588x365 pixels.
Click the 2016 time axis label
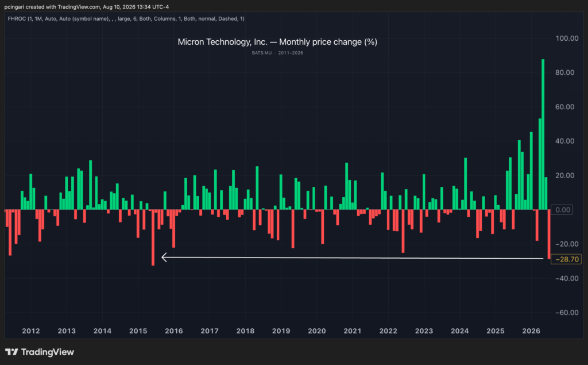[173, 331]
